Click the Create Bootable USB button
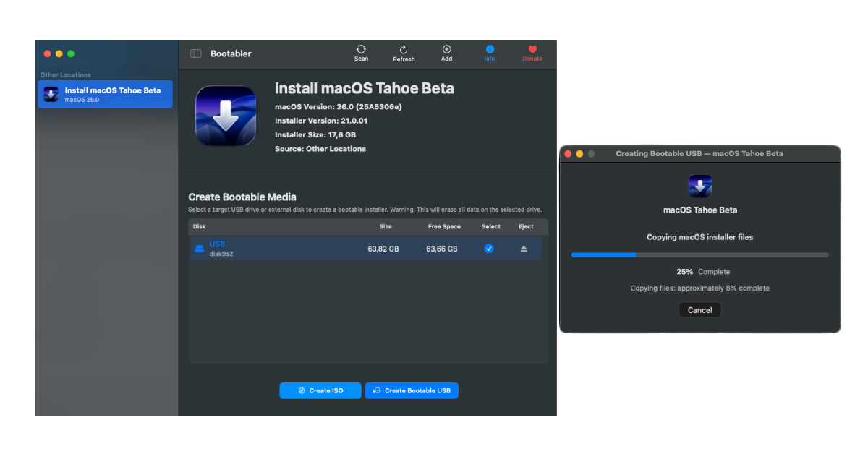 click(412, 390)
